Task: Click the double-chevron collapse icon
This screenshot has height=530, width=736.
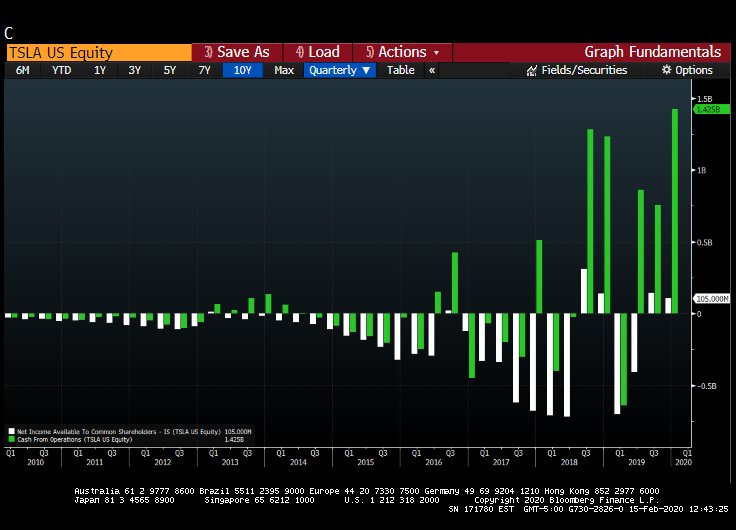Action: [x=431, y=70]
